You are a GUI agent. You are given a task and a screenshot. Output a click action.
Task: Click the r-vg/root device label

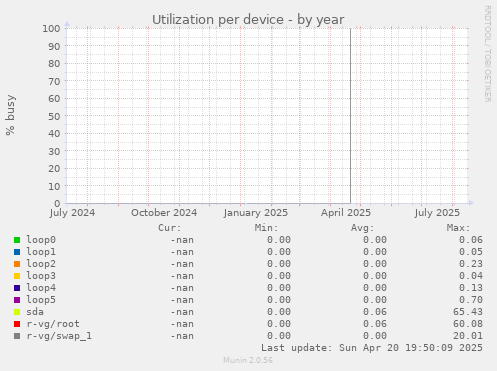point(53,324)
